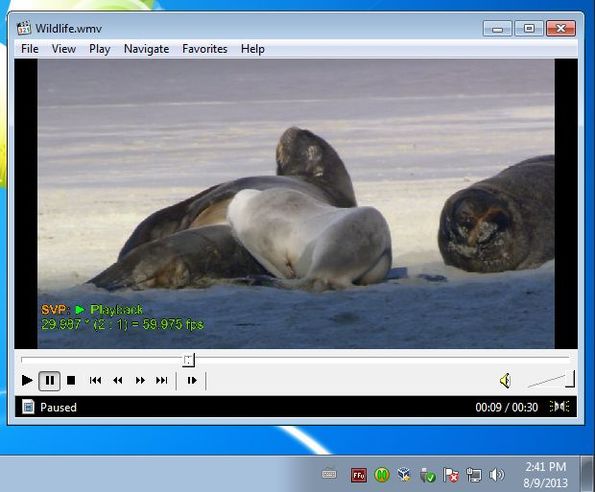
Task: Mute audio with speaker icon
Action: coord(505,380)
